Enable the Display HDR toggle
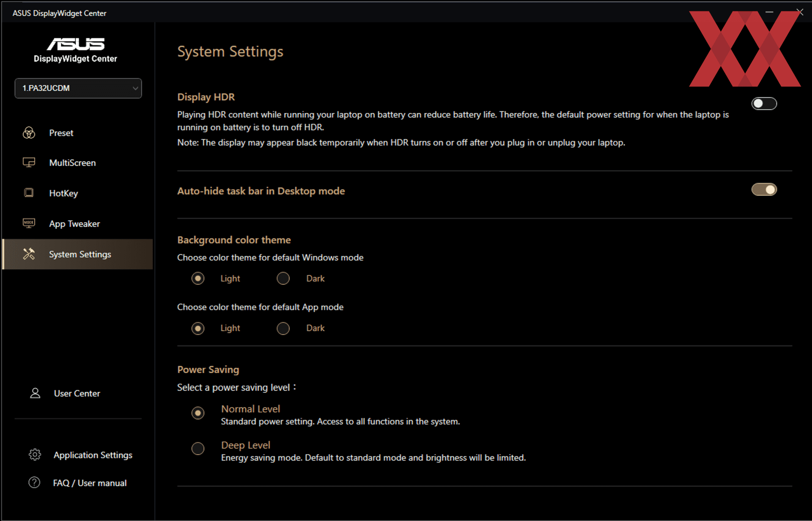 coord(764,104)
